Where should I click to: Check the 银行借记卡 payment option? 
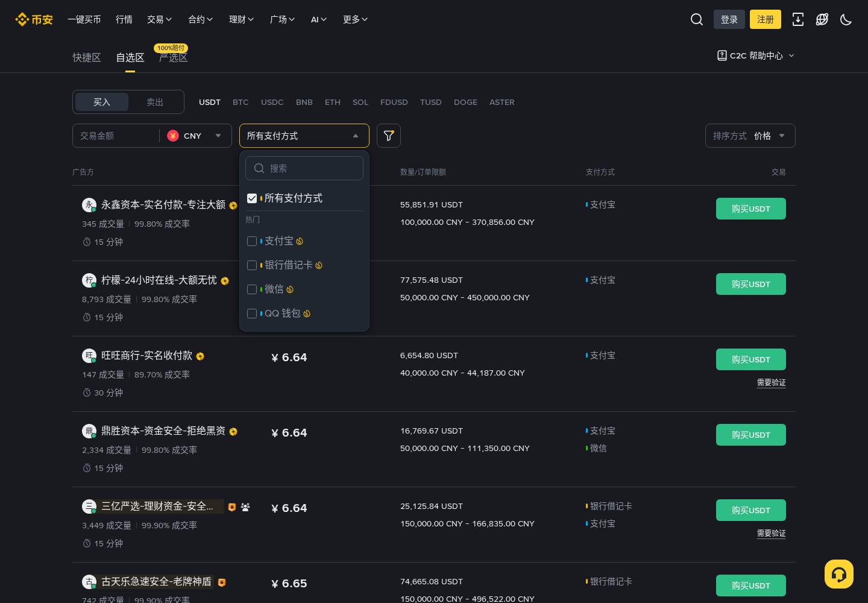[x=252, y=265]
